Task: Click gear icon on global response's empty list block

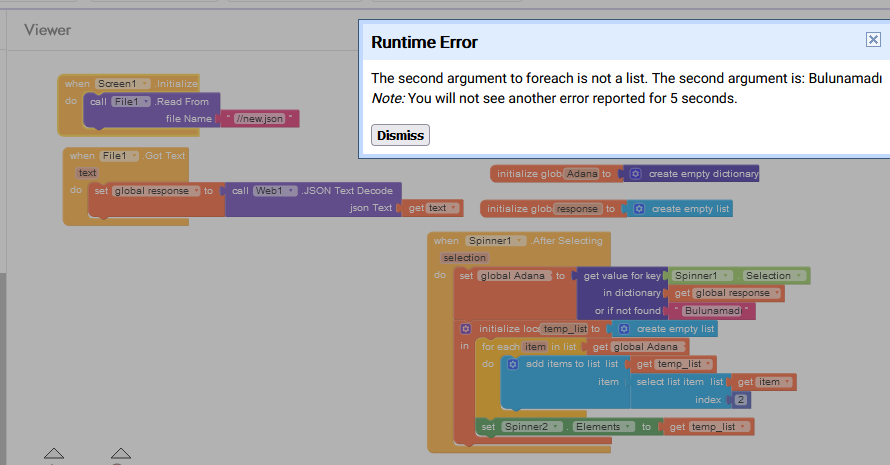Action: pyautogui.click(x=637, y=209)
